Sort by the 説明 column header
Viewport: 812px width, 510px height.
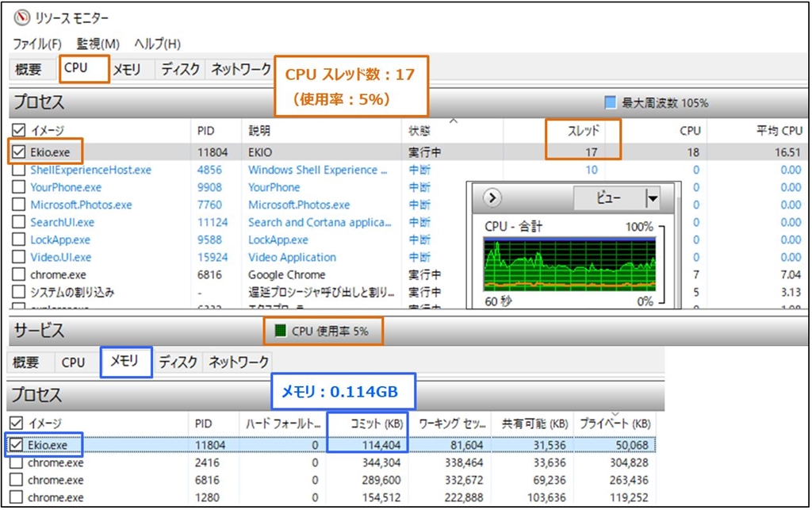coord(321,131)
